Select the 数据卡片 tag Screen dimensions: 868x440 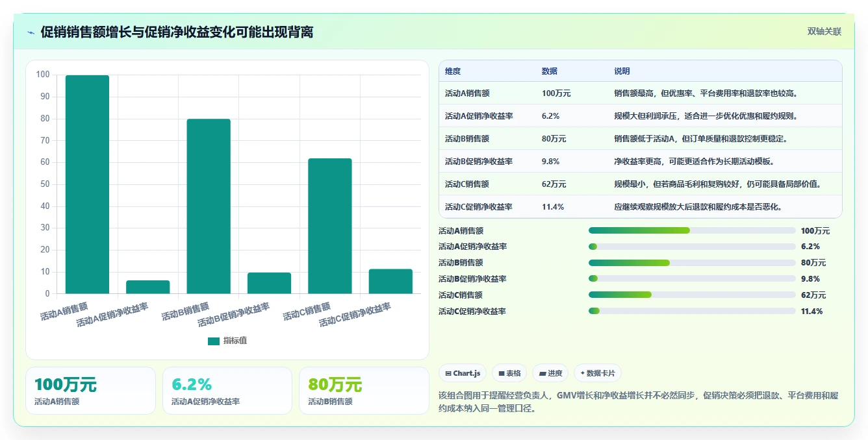coord(598,373)
